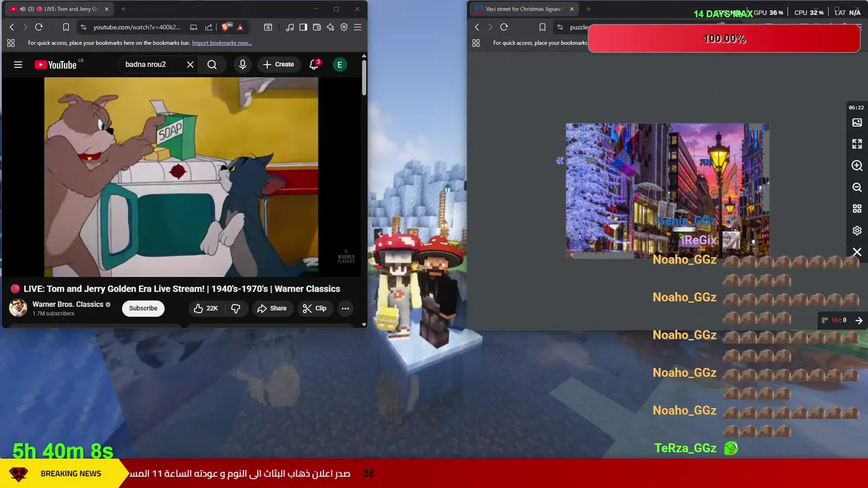Viewport: 868px width, 488px height.
Task: Close the puzzle side toolbar with X
Action: click(x=857, y=252)
